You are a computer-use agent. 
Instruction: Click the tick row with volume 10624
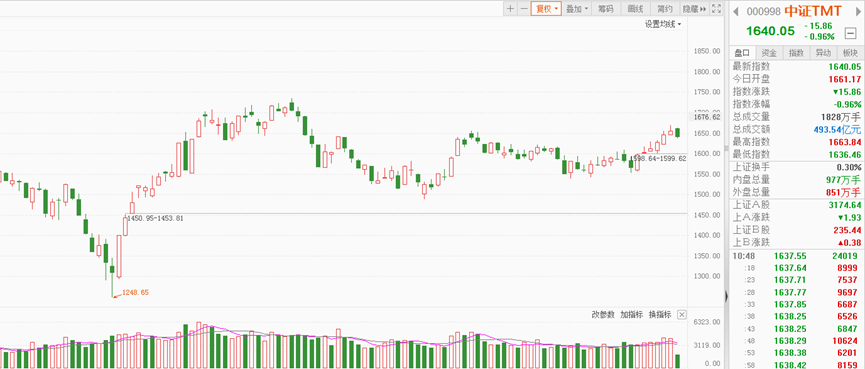pyautogui.click(x=796, y=341)
